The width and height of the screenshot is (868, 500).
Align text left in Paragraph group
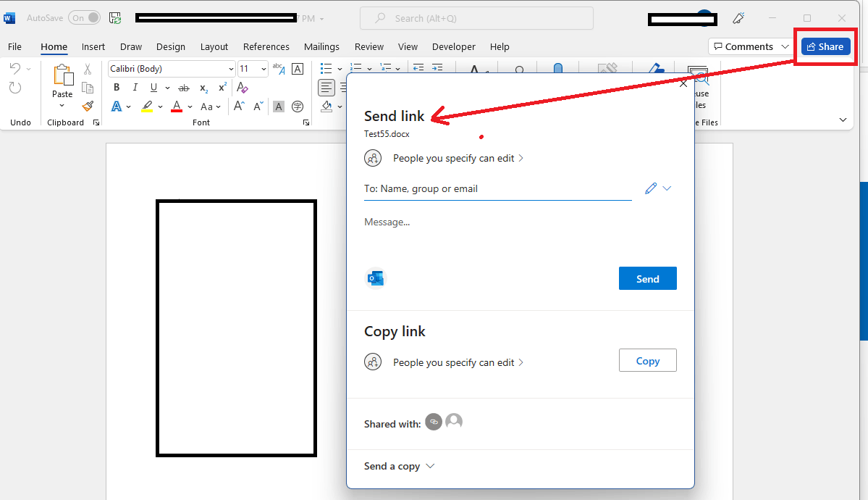(326, 88)
